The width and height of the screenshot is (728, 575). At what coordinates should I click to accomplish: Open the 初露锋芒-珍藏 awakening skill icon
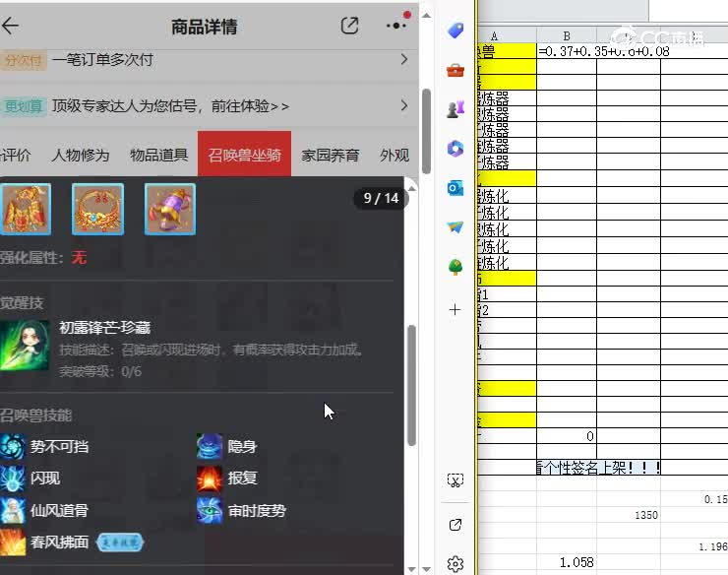pos(25,346)
